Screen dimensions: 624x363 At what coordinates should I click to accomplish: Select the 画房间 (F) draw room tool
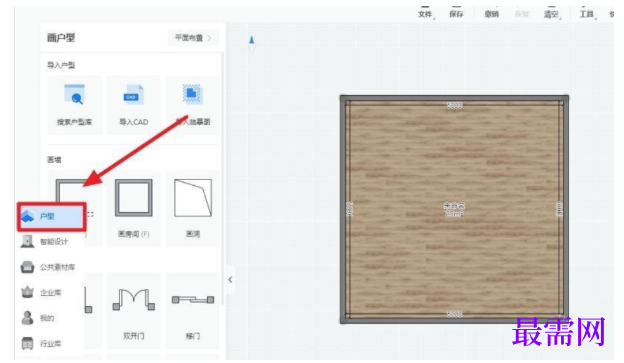click(134, 209)
